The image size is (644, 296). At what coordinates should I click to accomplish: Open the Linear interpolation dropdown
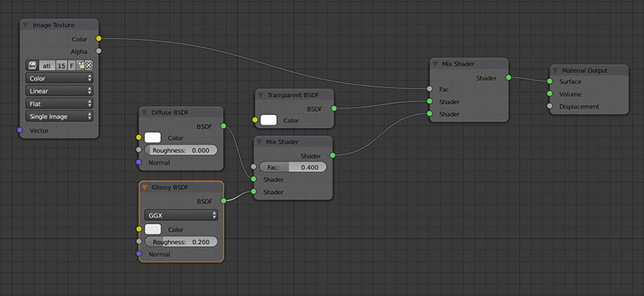[x=59, y=91]
